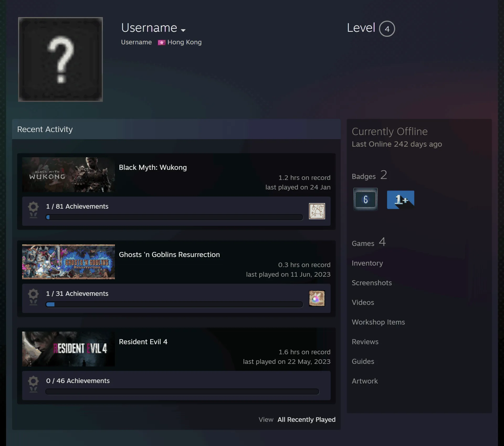
Task: Open the Black Myth: Wukong achievement map icon
Action: click(x=317, y=211)
